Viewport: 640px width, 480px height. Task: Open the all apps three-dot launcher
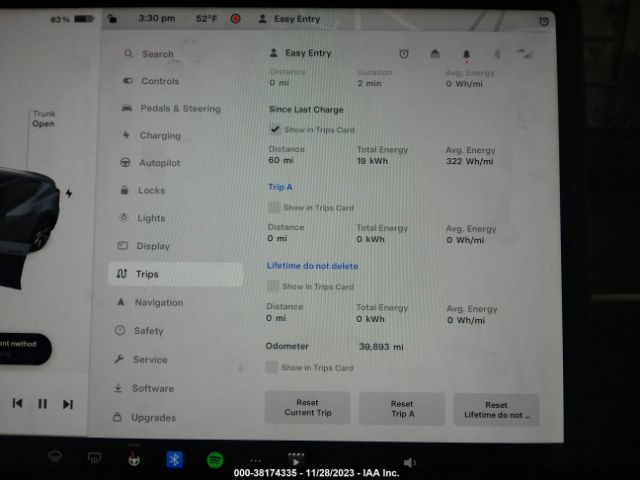coord(256,461)
